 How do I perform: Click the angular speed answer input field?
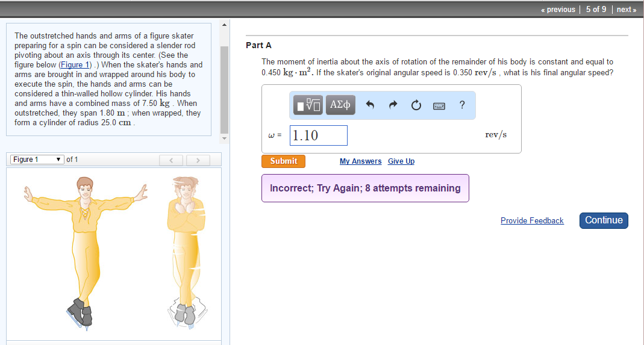tap(319, 135)
